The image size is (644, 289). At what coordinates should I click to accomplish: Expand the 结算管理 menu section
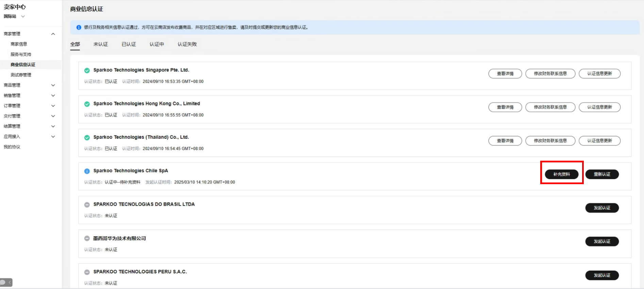(x=53, y=126)
